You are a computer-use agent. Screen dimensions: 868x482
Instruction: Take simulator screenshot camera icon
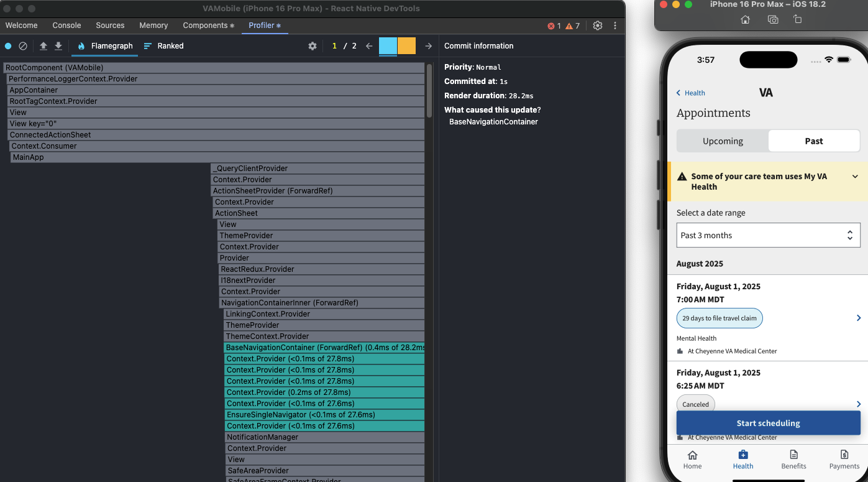click(772, 20)
